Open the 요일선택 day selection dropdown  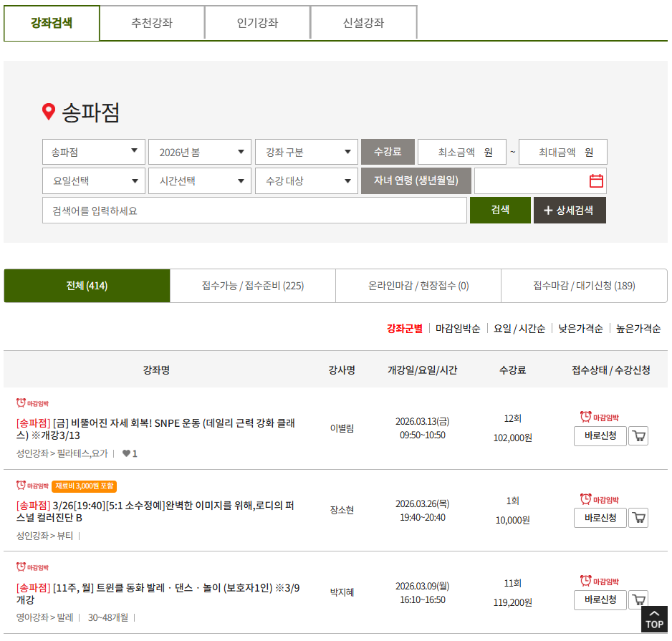(93, 180)
